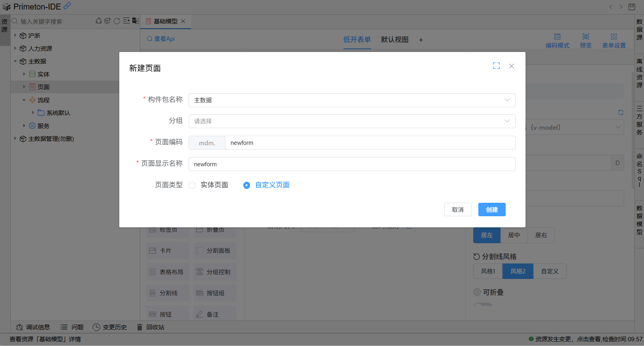Click the 取消 button
The height and width of the screenshot is (346, 644).
click(458, 210)
